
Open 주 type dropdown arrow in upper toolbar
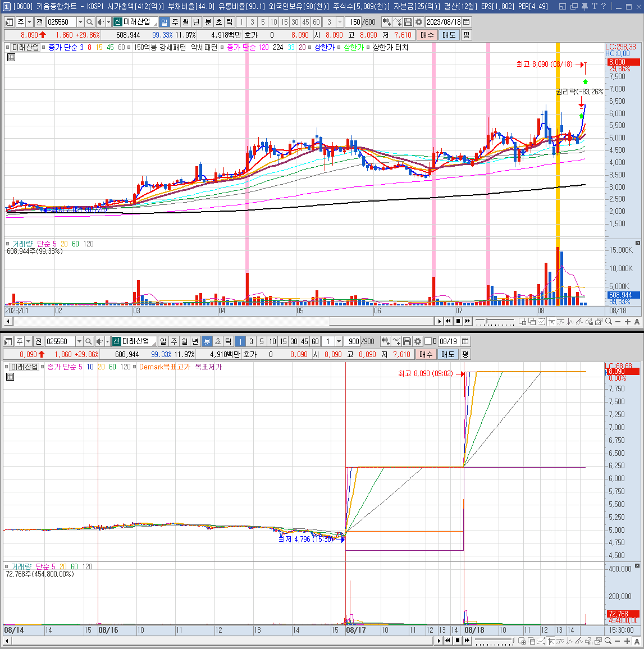coord(29,22)
